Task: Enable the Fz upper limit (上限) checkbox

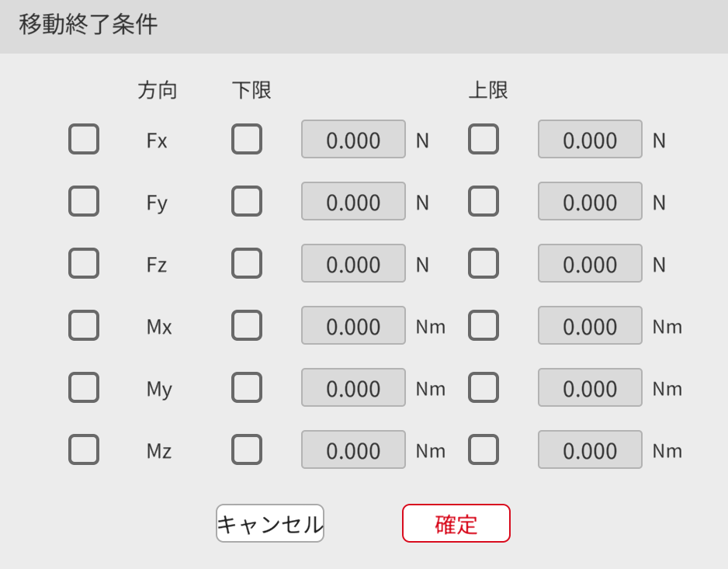Action: 484,264
